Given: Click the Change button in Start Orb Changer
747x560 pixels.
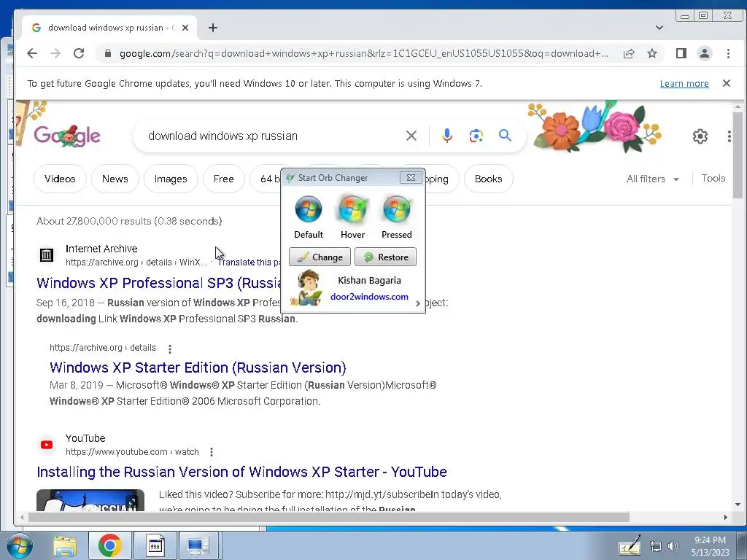Looking at the screenshot, I should tap(320, 257).
